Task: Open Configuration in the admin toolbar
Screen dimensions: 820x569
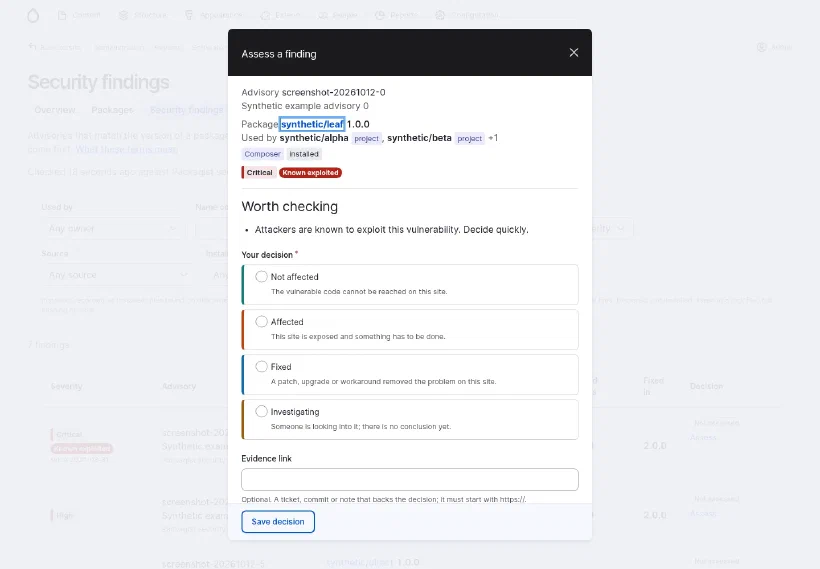Action: point(466,15)
